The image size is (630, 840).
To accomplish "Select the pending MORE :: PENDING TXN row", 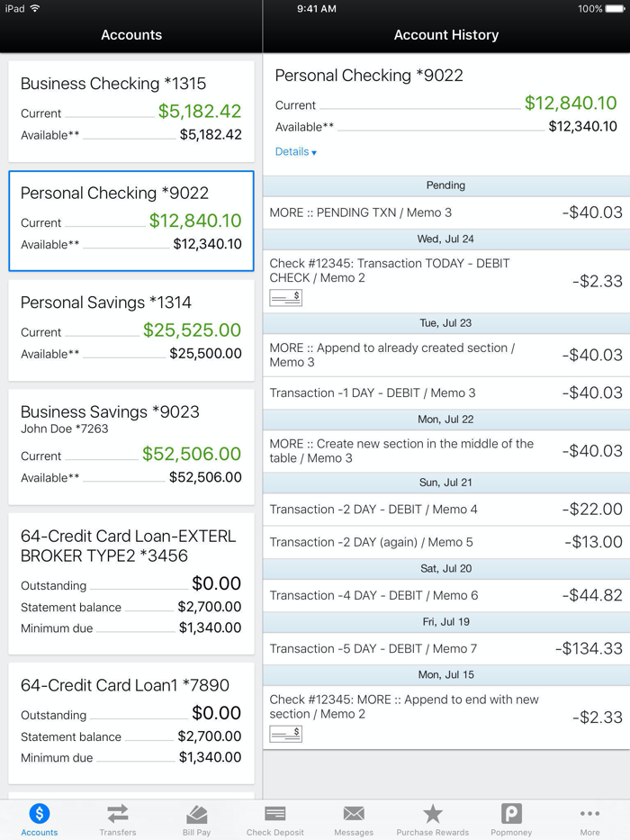I will point(445,213).
